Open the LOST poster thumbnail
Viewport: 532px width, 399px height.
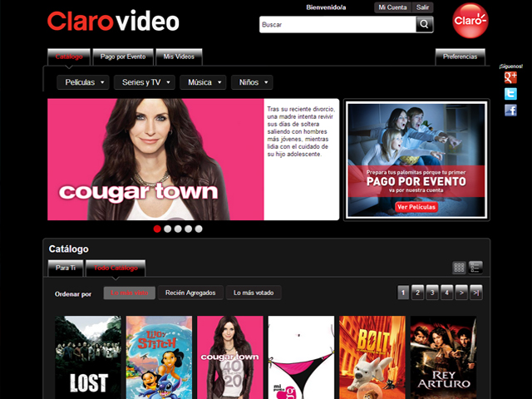[x=88, y=357]
